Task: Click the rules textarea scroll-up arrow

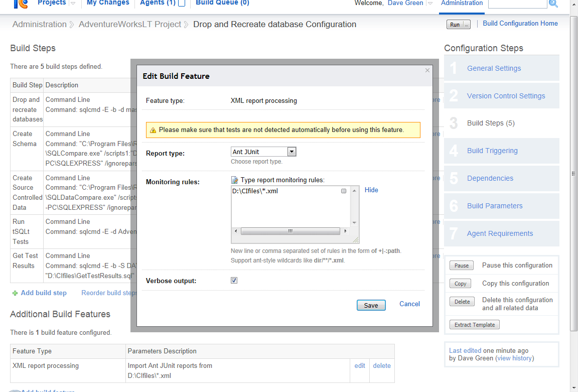Action: [354, 191]
